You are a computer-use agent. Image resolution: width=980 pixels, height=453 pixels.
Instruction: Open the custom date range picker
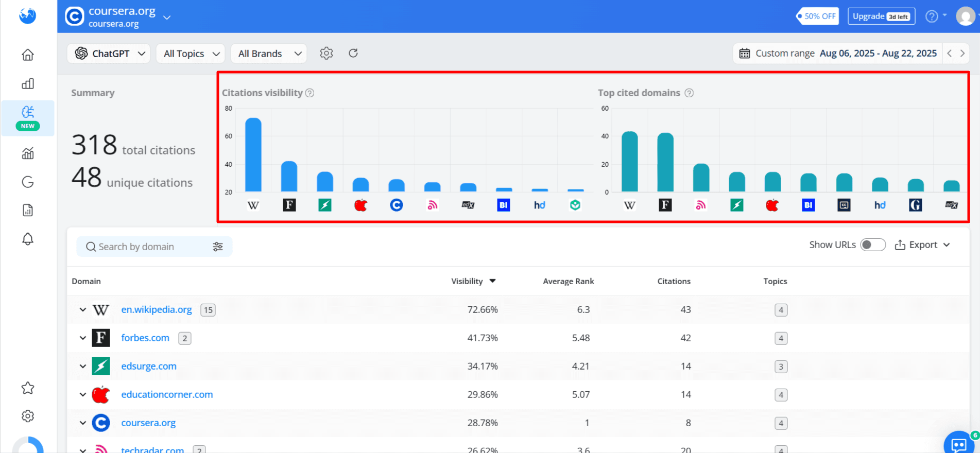[838, 53]
